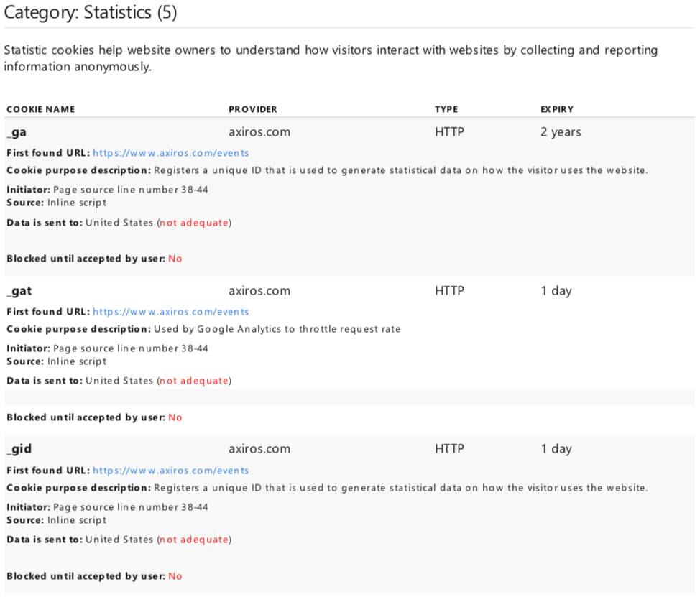Open the _gat cookie's axiros.com events link

tap(170, 312)
